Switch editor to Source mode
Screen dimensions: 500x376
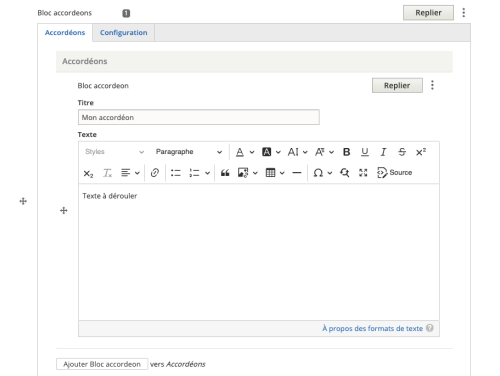[x=395, y=173]
